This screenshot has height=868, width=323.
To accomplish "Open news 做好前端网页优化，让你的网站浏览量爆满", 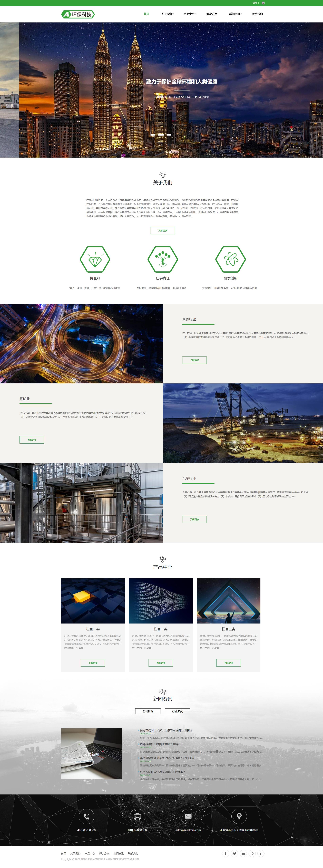I will pyautogui.click(x=165, y=730).
